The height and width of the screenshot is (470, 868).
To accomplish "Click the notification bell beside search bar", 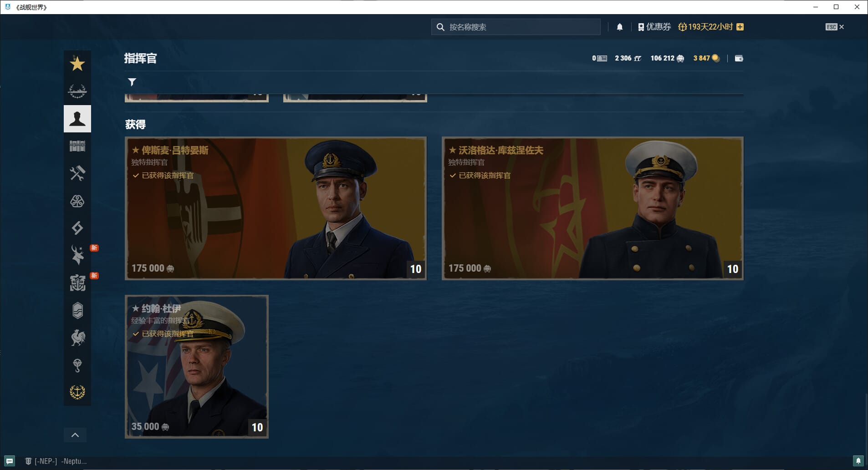I will [619, 27].
